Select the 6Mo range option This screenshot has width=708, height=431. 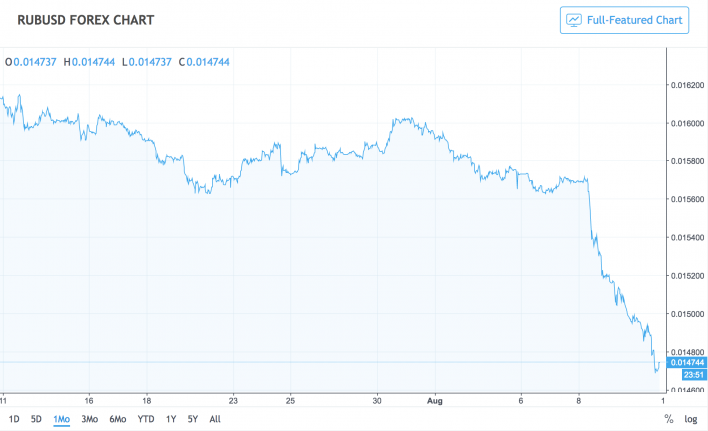click(117, 419)
